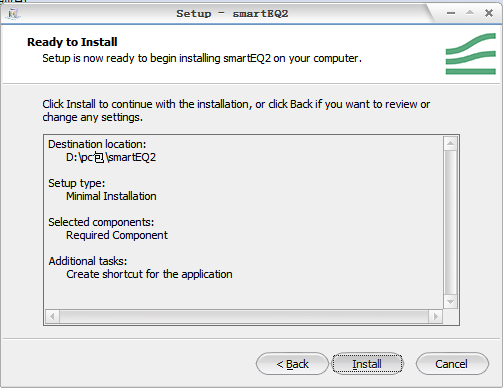This screenshot has height=388, width=503.
Task: Click the horizontal scroll left arrow
Action: [x=52, y=316]
